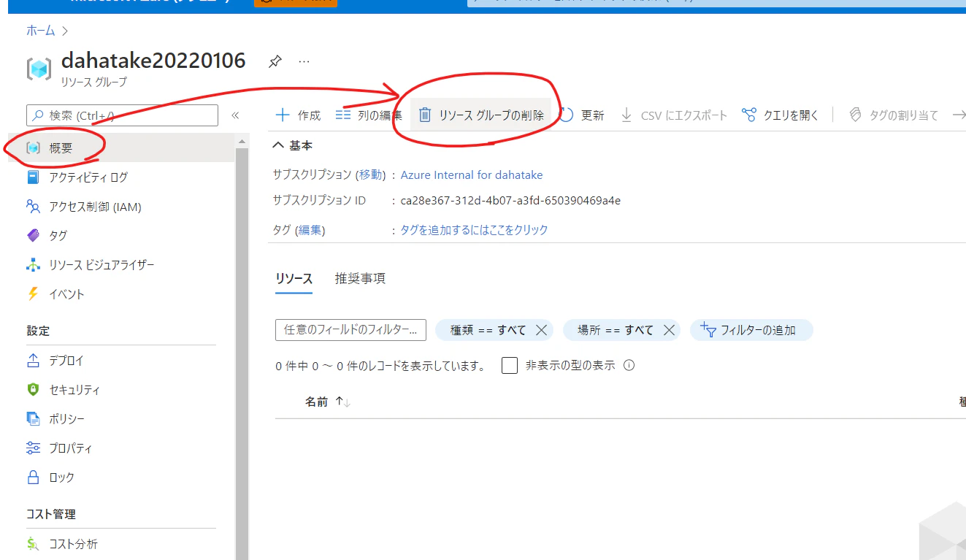Click フィルターの追加 button
This screenshot has height=560, width=966.
click(x=751, y=330)
